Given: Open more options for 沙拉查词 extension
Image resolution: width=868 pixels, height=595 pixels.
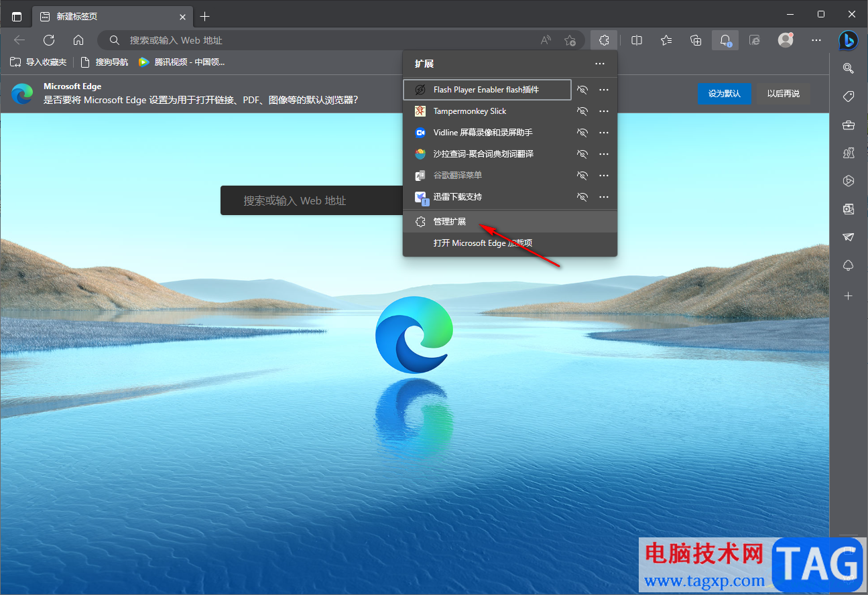Looking at the screenshot, I should point(604,154).
